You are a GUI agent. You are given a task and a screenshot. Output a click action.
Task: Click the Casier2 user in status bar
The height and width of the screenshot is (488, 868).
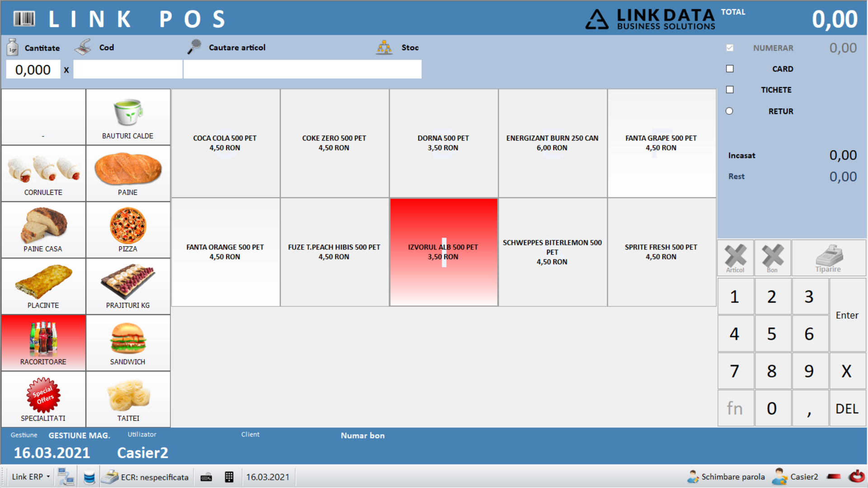click(795, 477)
